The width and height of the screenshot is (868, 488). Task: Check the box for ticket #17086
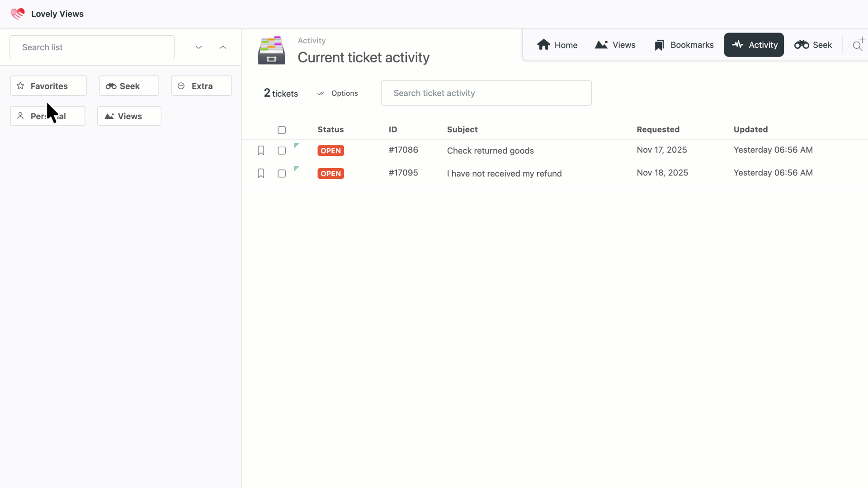[282, 150]
